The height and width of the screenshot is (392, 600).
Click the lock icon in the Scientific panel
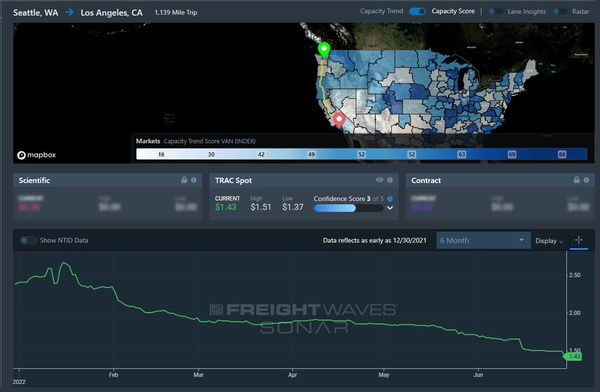tap(184, 180)
